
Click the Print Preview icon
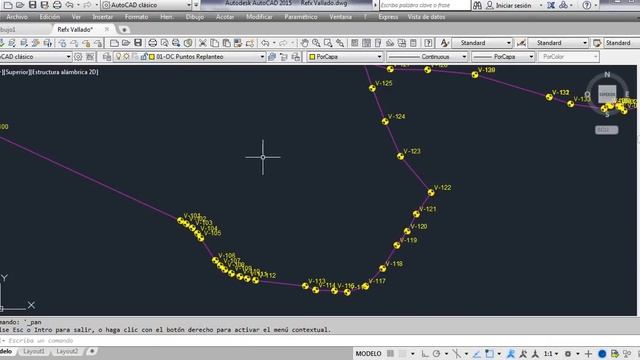click(164, 43)
